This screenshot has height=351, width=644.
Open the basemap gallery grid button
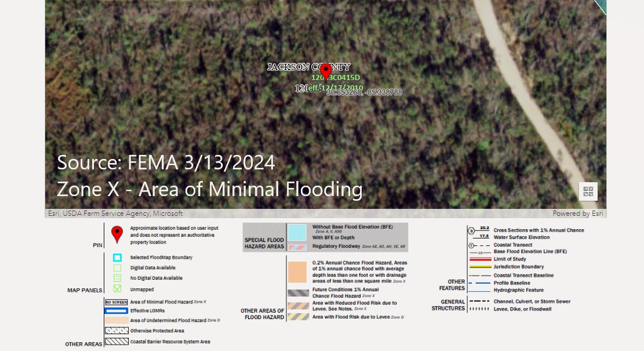(588, 191)
